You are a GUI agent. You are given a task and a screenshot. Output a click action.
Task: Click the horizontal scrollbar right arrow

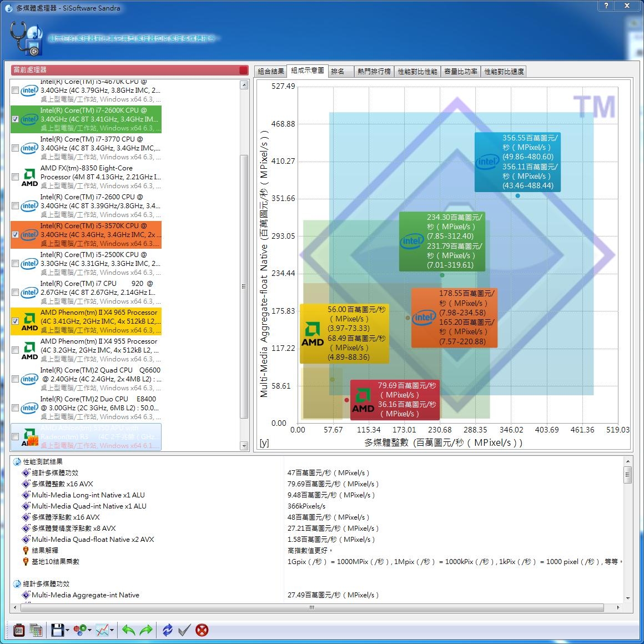click(618, 607)
